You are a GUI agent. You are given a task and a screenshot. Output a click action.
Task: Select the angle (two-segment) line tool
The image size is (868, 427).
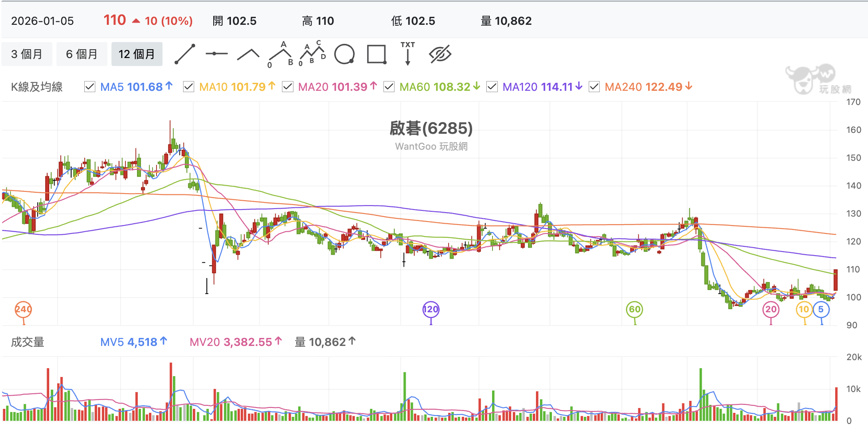(x=248, y=54)
